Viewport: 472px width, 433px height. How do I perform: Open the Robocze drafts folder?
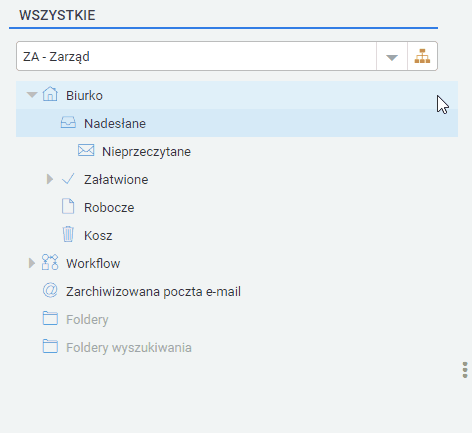point(109,208)
